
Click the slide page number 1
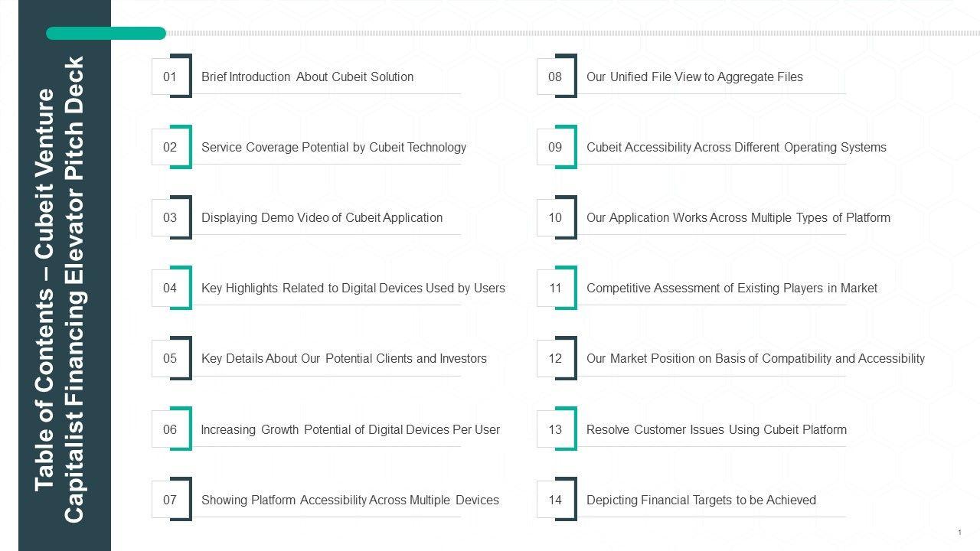(x=959, y=533)
